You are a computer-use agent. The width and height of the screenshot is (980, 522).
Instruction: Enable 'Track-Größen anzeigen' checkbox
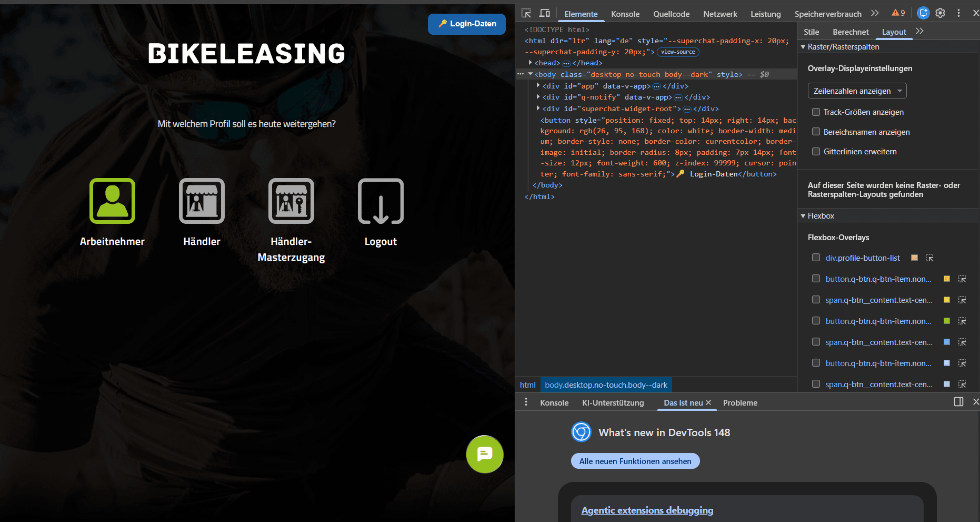[x=816, y=112]
